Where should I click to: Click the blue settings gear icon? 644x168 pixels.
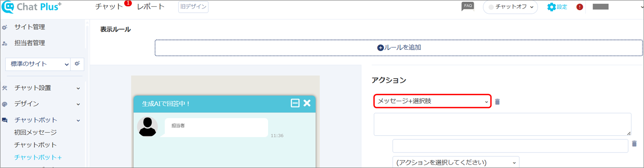point(551,7)
